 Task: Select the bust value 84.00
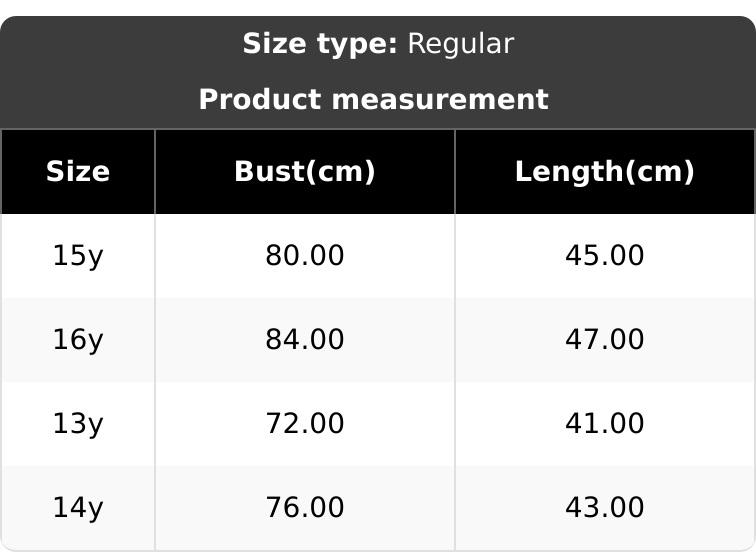305,340
